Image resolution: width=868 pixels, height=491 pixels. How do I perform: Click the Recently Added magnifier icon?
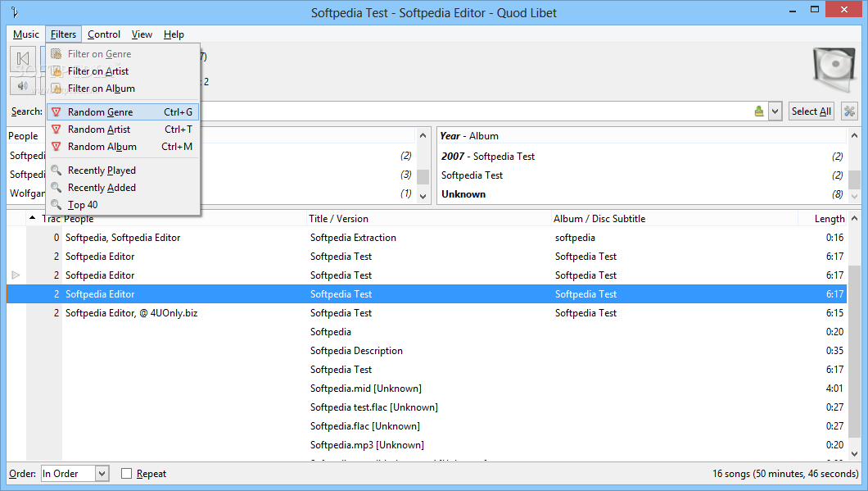pyautogui.click(x=56, y=188)
